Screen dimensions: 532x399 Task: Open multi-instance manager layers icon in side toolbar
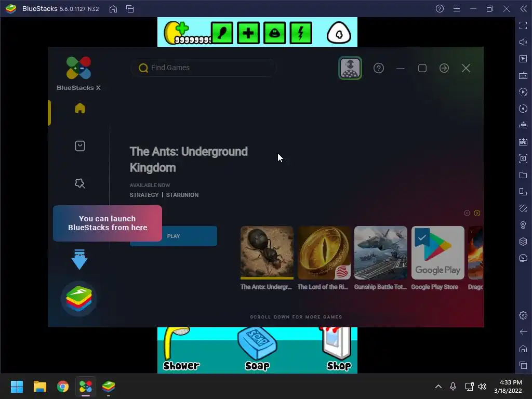523,242
